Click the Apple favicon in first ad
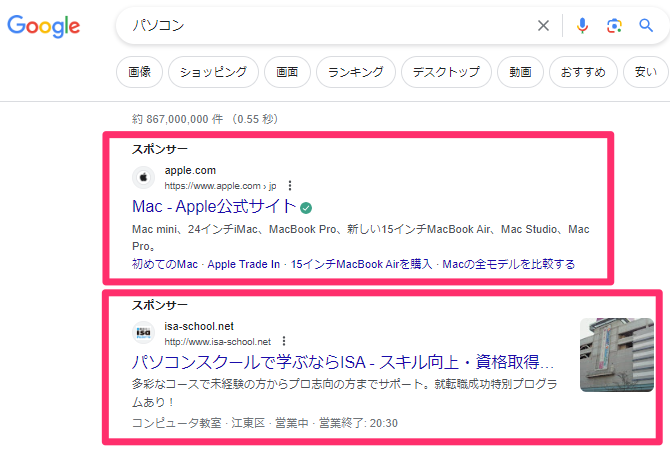Screen dimensions: 670x449 coord(144,177)
